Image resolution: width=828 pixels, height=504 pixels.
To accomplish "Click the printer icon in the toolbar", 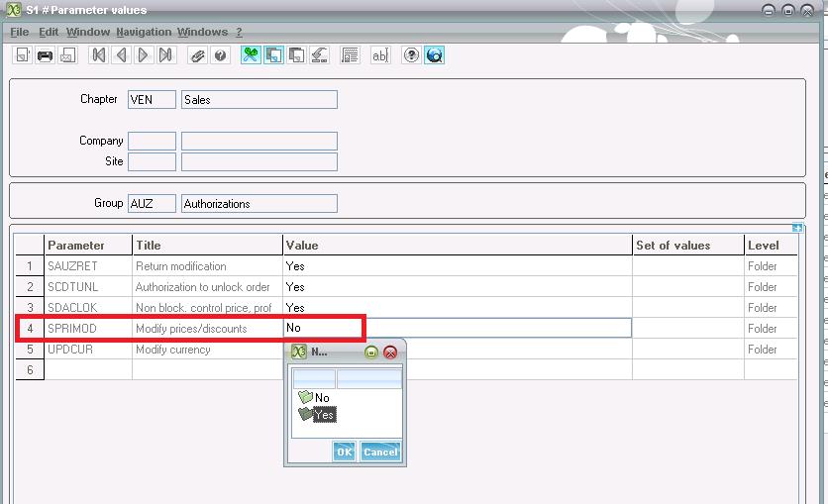I will [45, 55].
